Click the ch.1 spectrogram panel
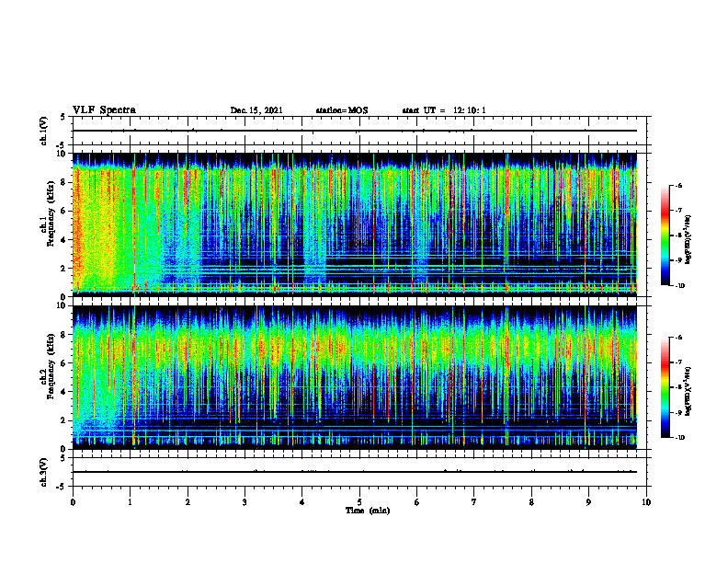This screenshot has width=728, height=563. 355,224
